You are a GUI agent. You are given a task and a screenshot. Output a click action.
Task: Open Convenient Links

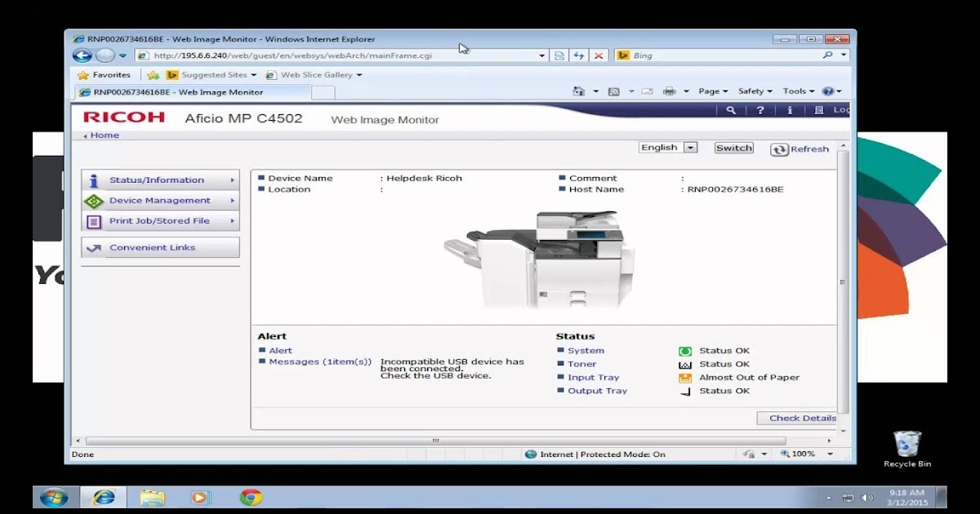coord(160,248)
